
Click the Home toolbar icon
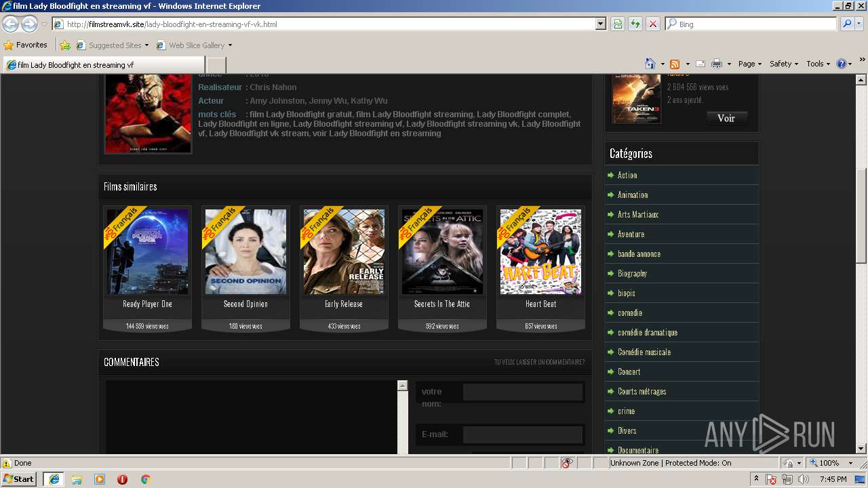coord(650,64)
